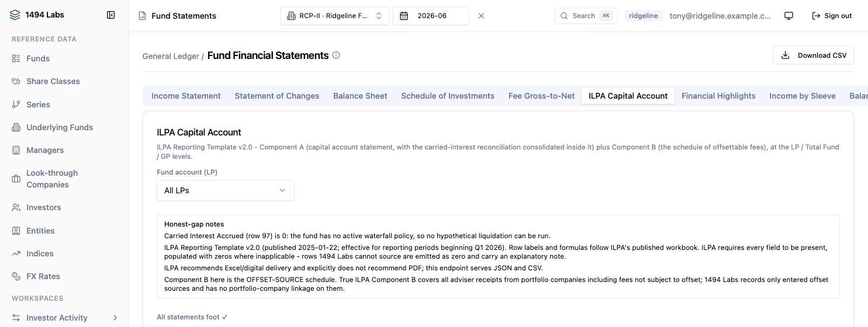Open the Schedule of Investments tab
The height and width of the screenshot is (327, 868).
tap(448, 96)
